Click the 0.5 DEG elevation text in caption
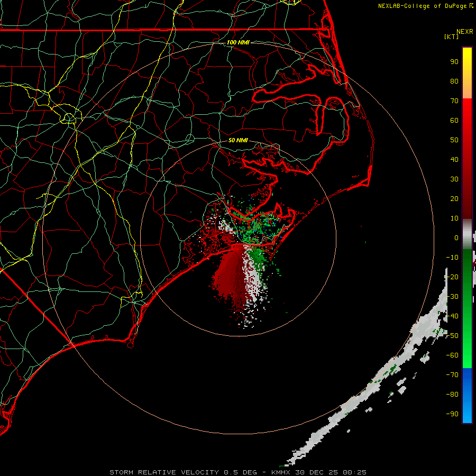 (241, 472)
